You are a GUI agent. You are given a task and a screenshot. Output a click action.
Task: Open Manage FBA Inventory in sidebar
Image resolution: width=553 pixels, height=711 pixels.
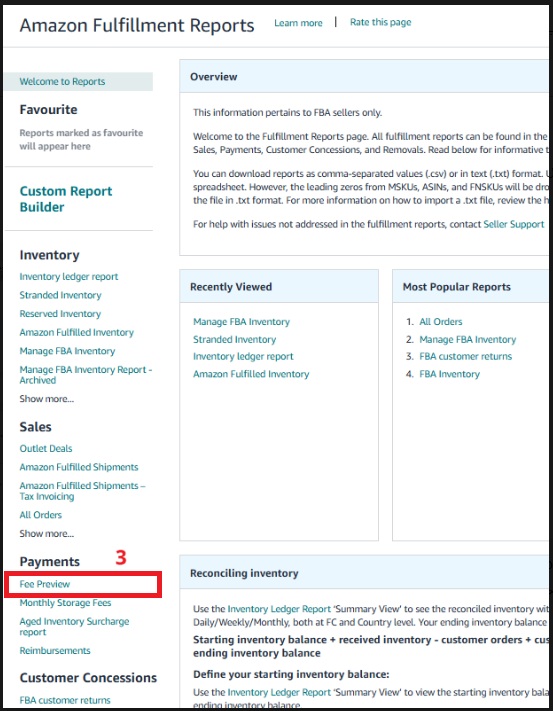click(67, 351)
